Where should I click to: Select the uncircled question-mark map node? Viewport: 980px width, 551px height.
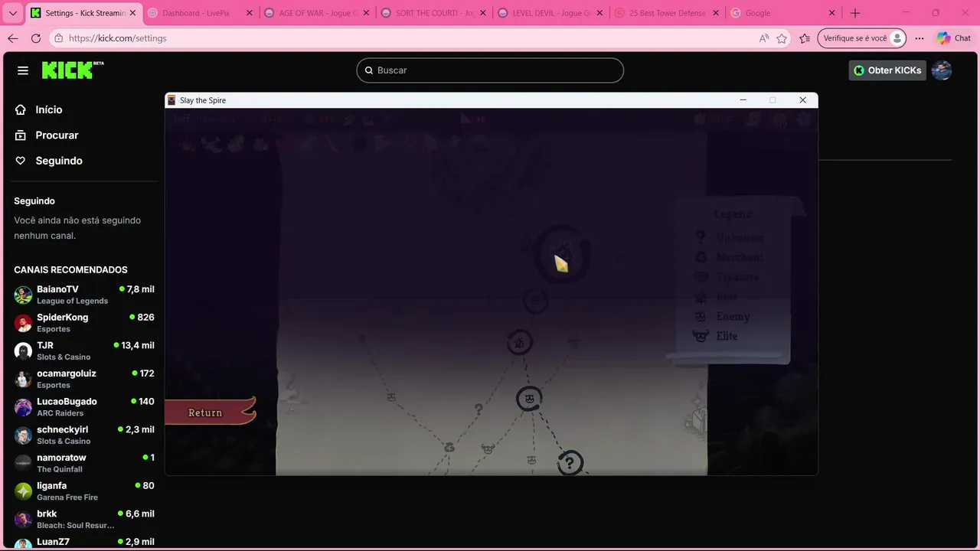click(x=479, y=409)
